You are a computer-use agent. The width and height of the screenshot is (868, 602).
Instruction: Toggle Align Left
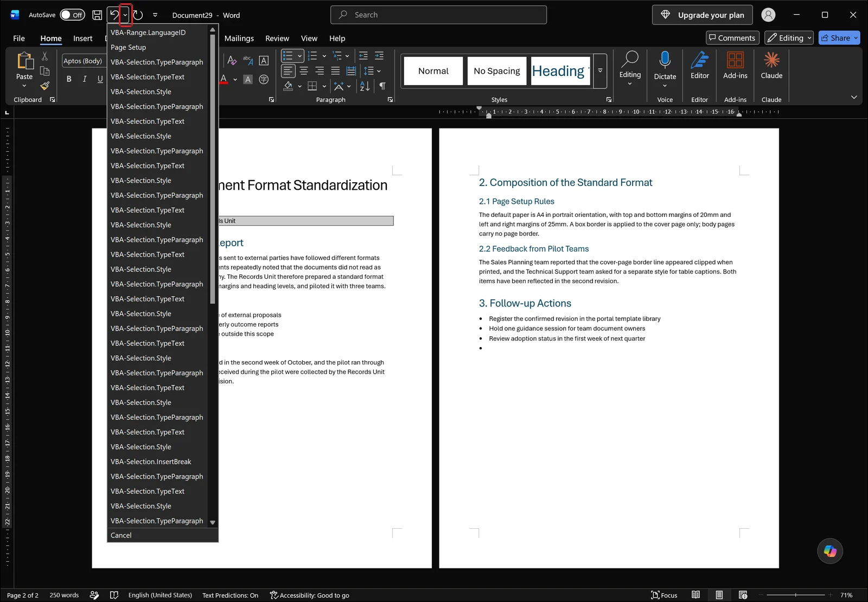(288, 71)
